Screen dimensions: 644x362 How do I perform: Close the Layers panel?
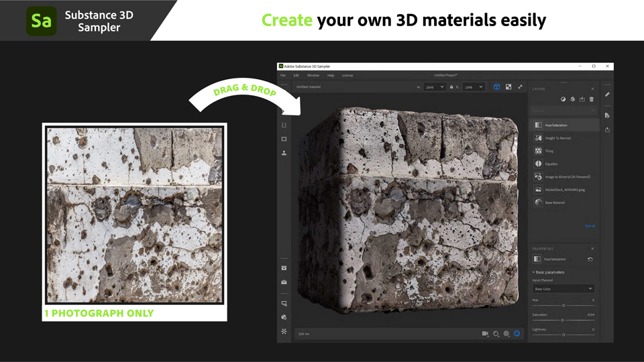point(592,88)
